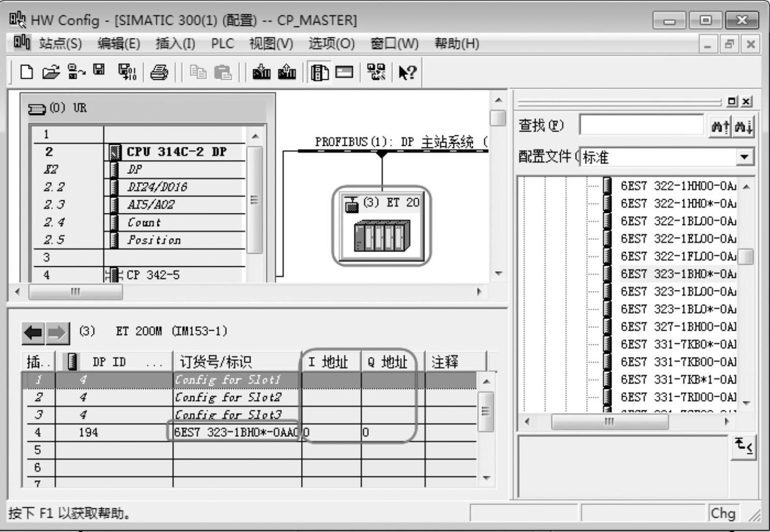The width and height of the screenshot is (770, 532).
Task: Open the 视图(V) menu
Action: 271,43
